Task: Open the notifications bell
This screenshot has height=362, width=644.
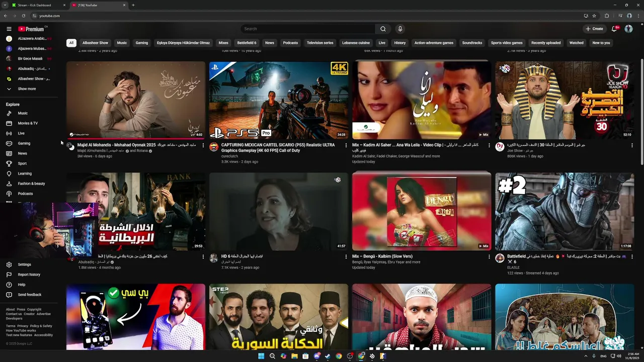Action: (x=614, y=29)
